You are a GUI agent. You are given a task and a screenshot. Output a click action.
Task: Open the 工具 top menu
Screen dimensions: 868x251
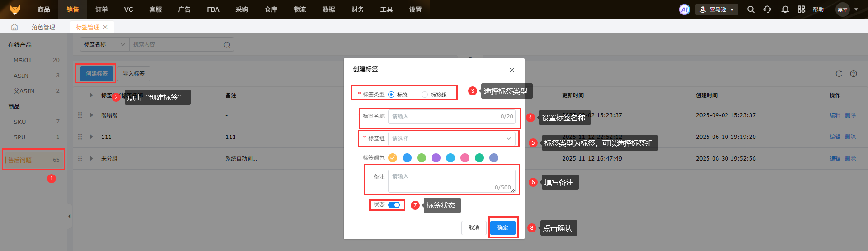pyautogui.click(x=386, y=9)
